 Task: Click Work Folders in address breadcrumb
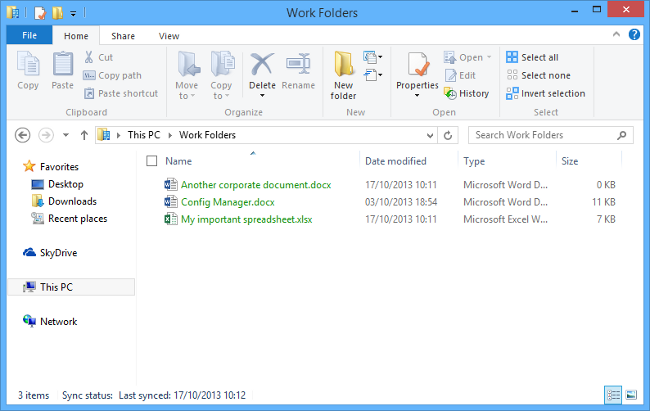click(207, 135)
